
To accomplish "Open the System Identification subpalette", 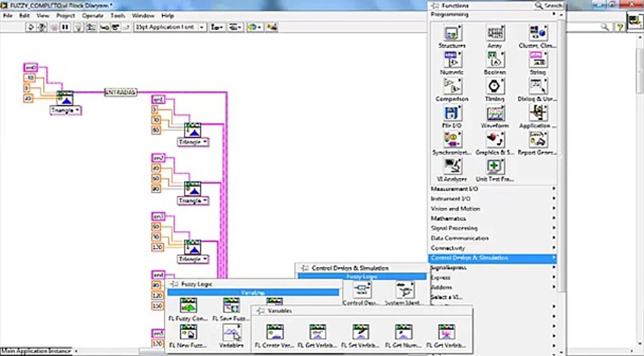I will (x=405, y=290).
